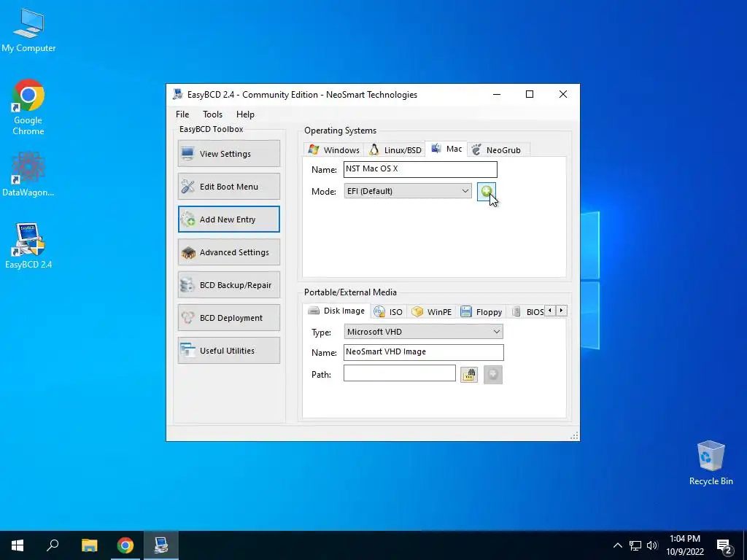Select the EasyBCD 2.4 desktop shortcut

(x=28, y=246)
